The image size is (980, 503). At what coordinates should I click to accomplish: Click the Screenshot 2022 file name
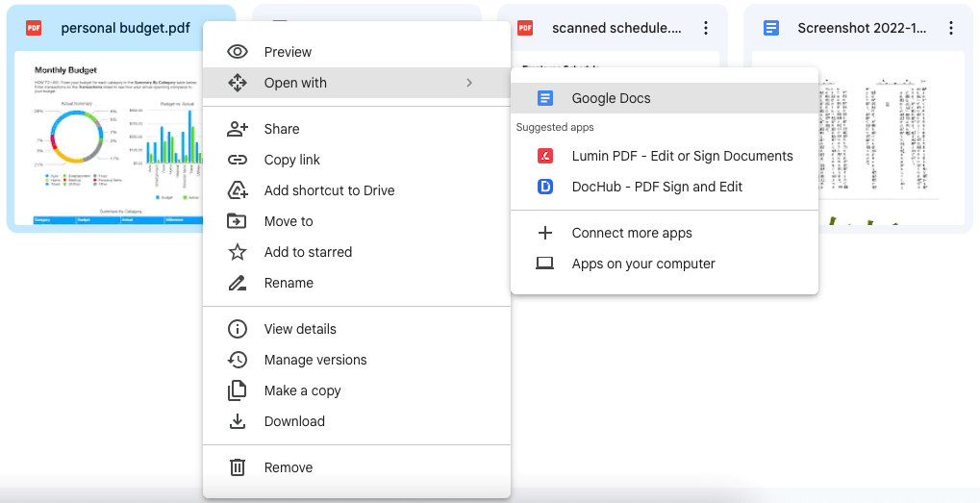point(862,28)
